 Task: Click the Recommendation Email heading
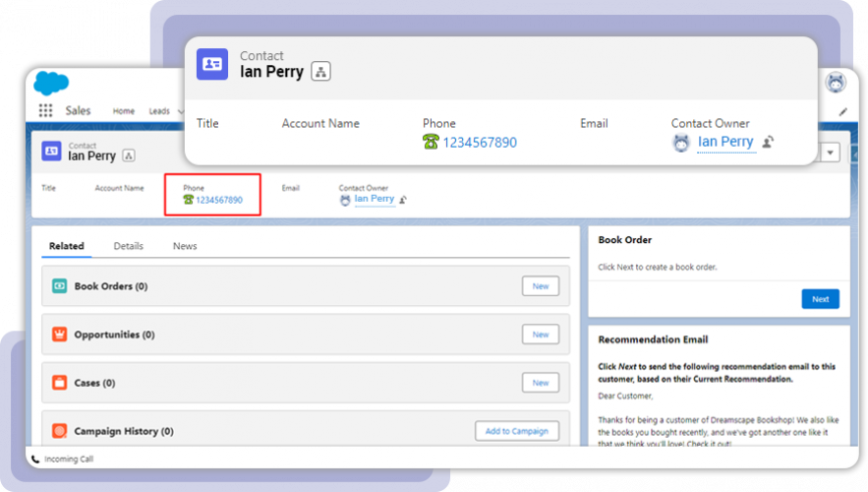[x=653, y=339]
